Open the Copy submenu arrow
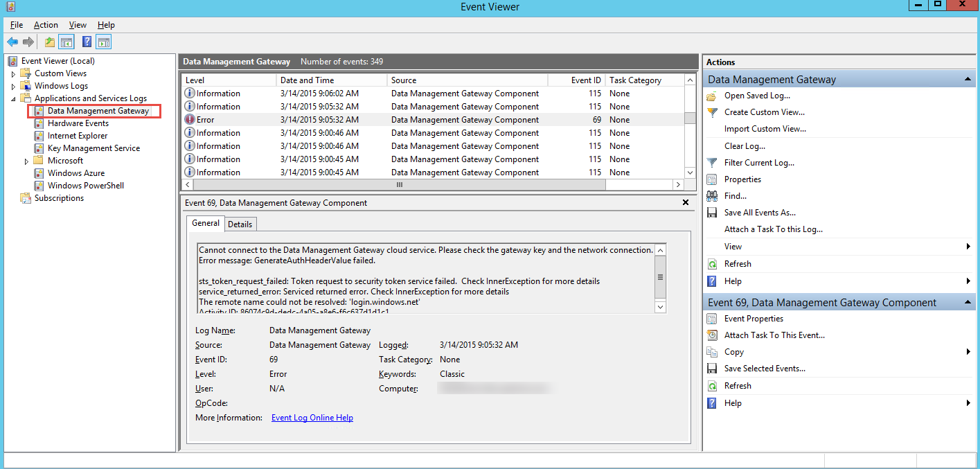 [968, 352]
